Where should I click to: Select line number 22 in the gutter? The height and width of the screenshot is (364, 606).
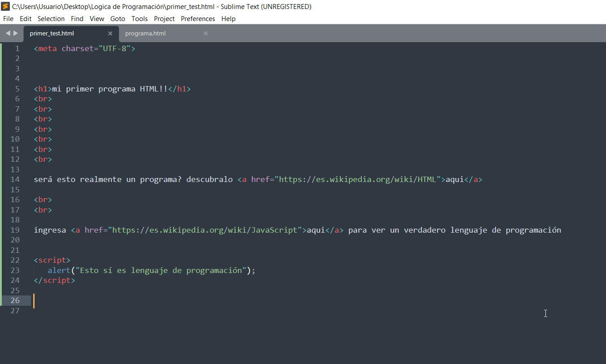tap(15, 260)
